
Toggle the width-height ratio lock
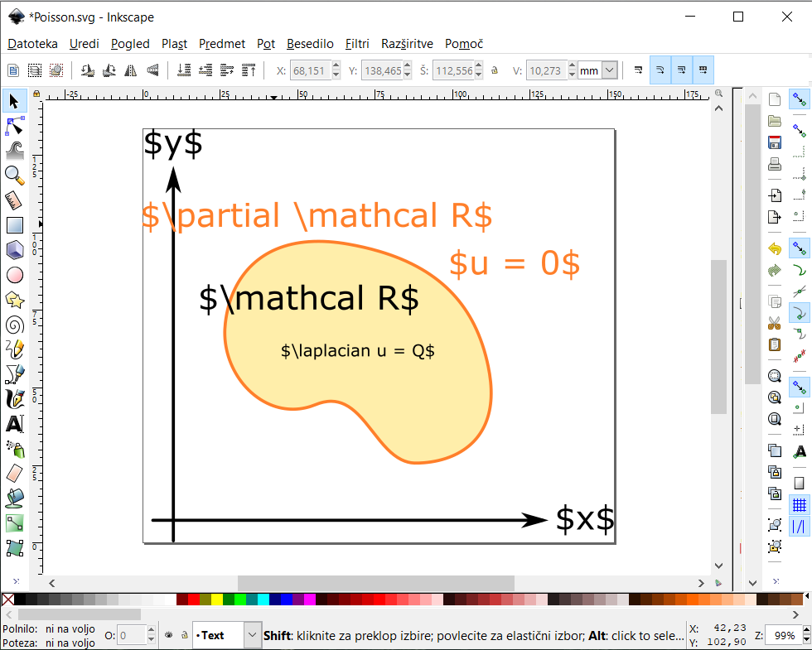click(x=494, y=71)
